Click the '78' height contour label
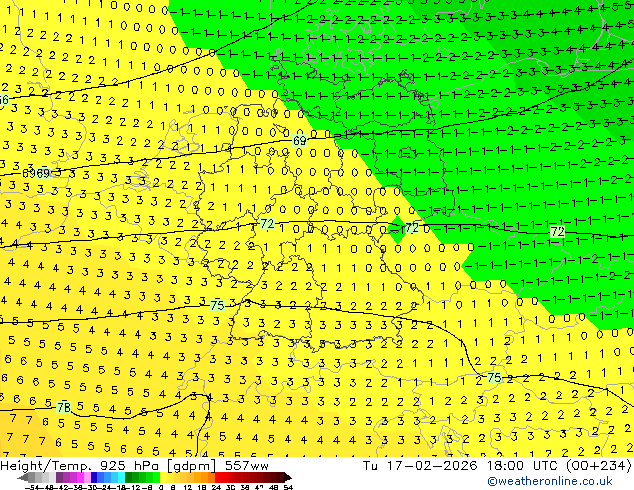 [x=63, y=407]
